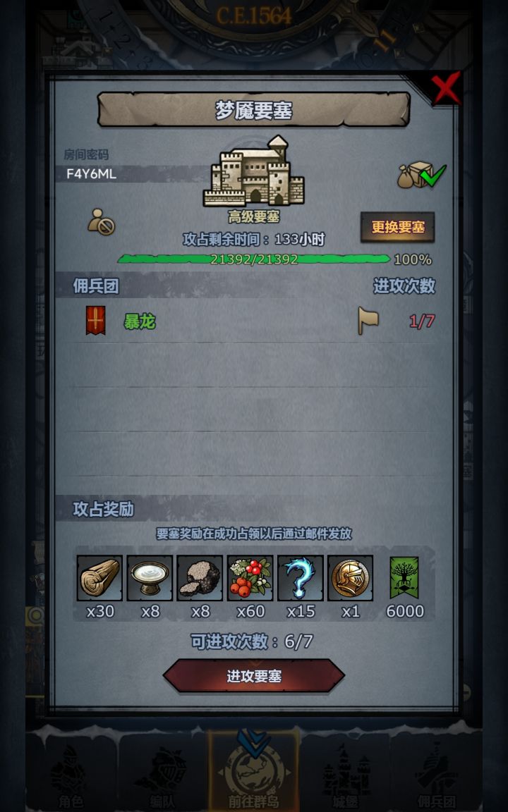Select the silver bowl reward item
The image size is (508, 812).
click(x=150, y=578)
